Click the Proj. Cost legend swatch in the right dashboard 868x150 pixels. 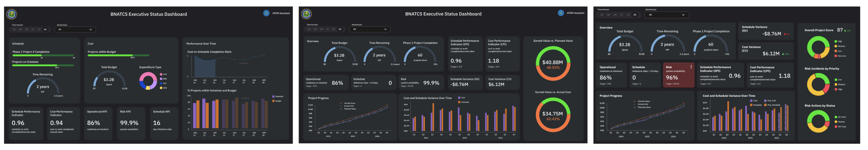point(765,101)
